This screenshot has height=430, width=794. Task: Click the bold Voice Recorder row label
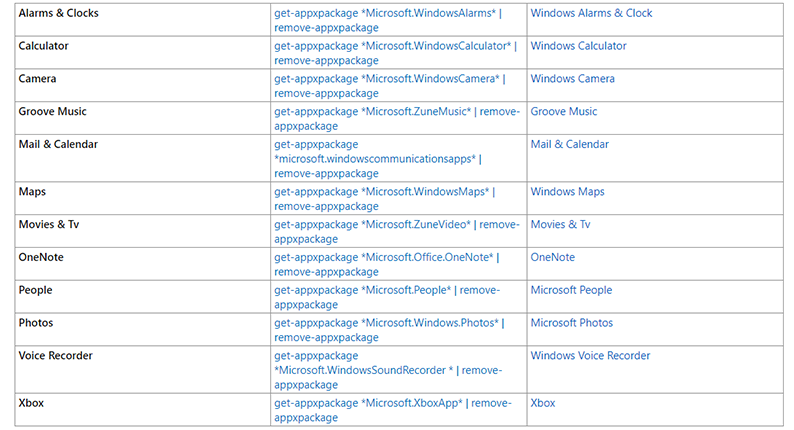(58, 356)
